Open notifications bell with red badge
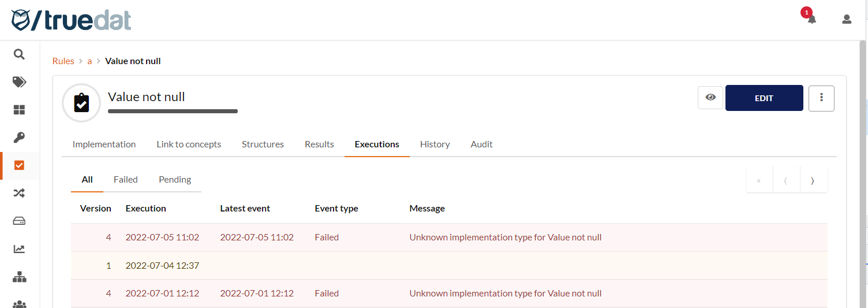 [811, 19]
